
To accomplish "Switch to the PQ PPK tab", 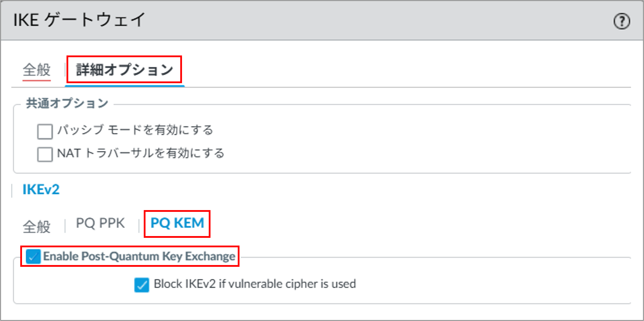I will click(100, 223).
